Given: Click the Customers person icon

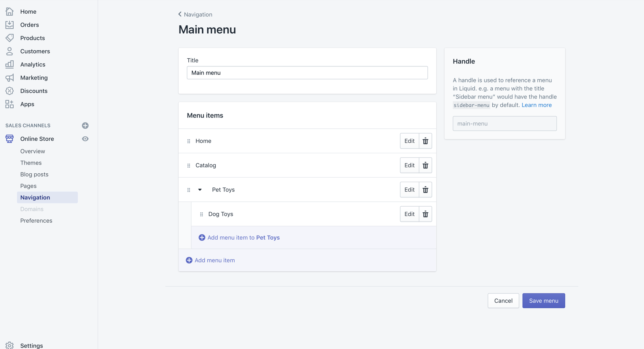Looking at the screenshot, I should 10,51.
